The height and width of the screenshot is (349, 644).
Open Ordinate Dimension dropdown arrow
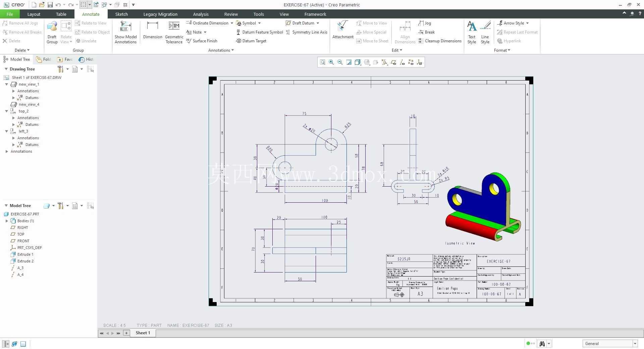click(x=232, y=23)
